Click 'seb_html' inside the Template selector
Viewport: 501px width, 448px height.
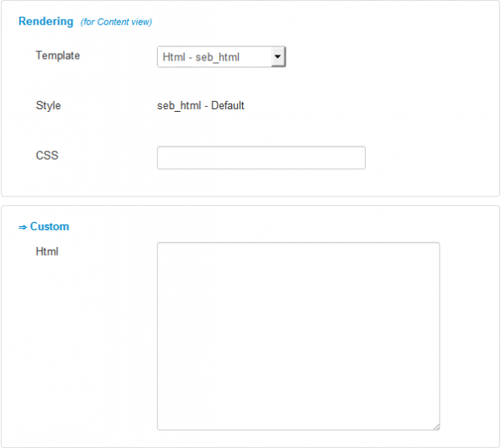point(218,57)
